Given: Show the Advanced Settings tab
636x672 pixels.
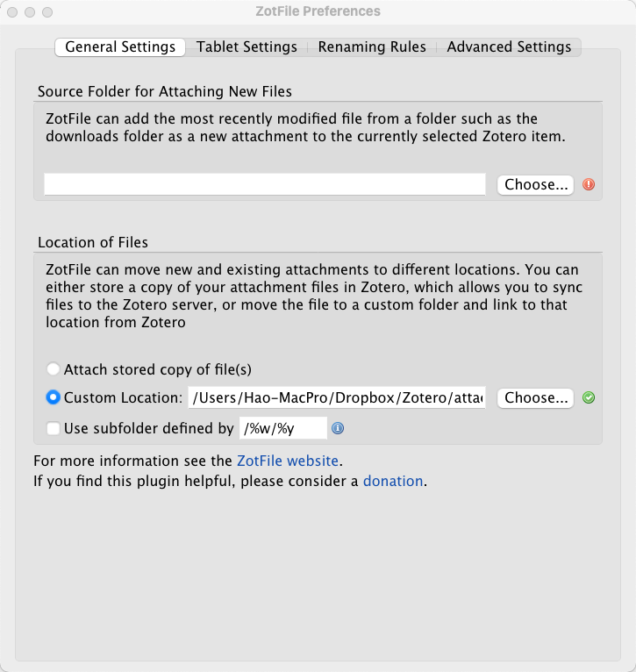Looking at the screenshot, I should 509,47.
